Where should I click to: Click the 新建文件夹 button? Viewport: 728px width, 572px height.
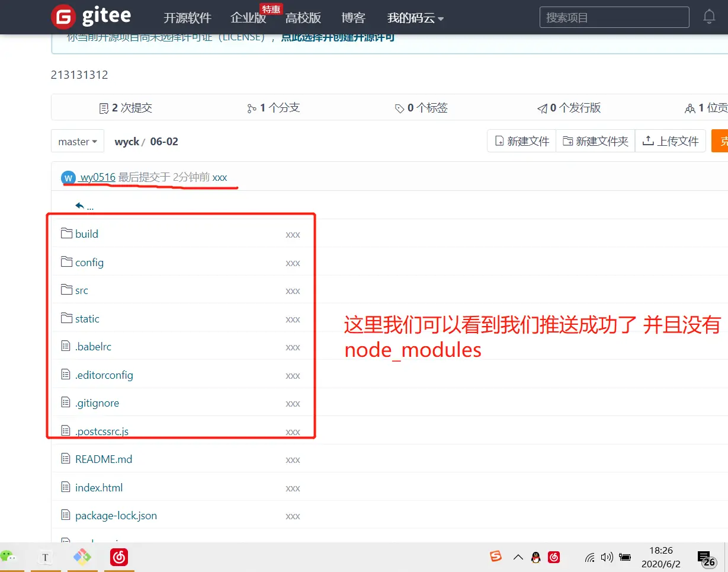[x=595, y=141]
